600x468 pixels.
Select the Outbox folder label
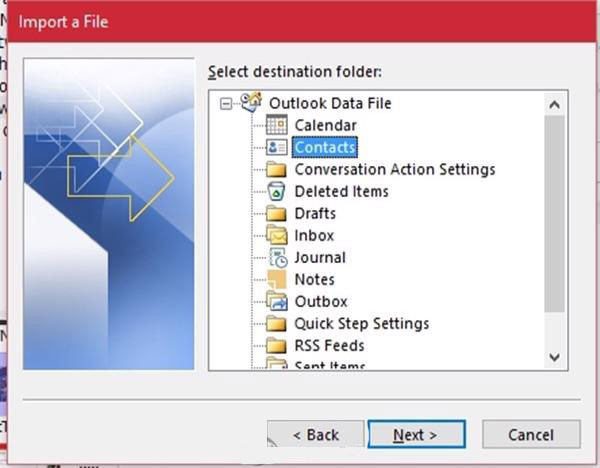pos(321,302)
